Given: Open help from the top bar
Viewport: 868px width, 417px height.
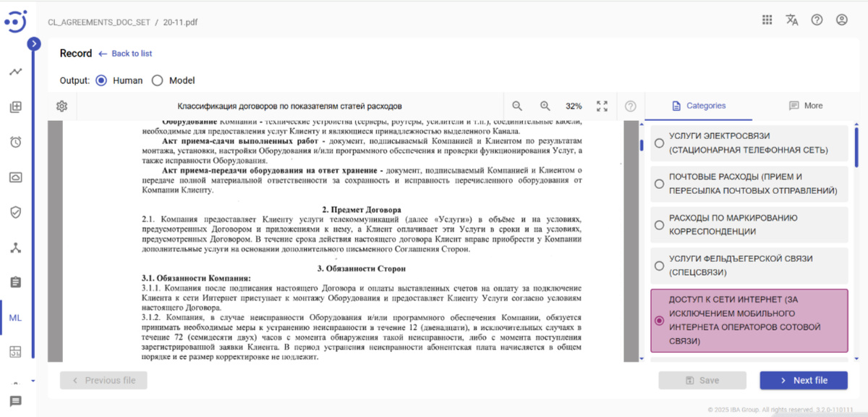Looking at the screenshot, I should [817, 20].
